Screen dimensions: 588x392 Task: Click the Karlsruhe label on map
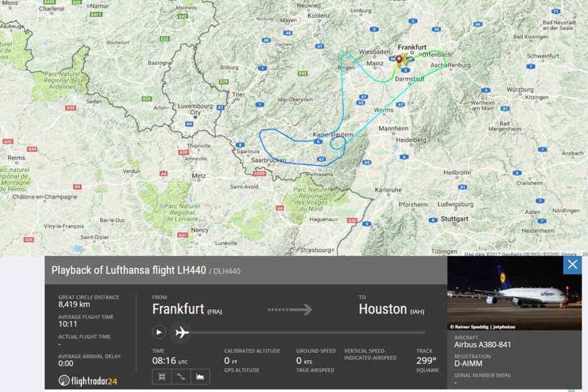388,190
